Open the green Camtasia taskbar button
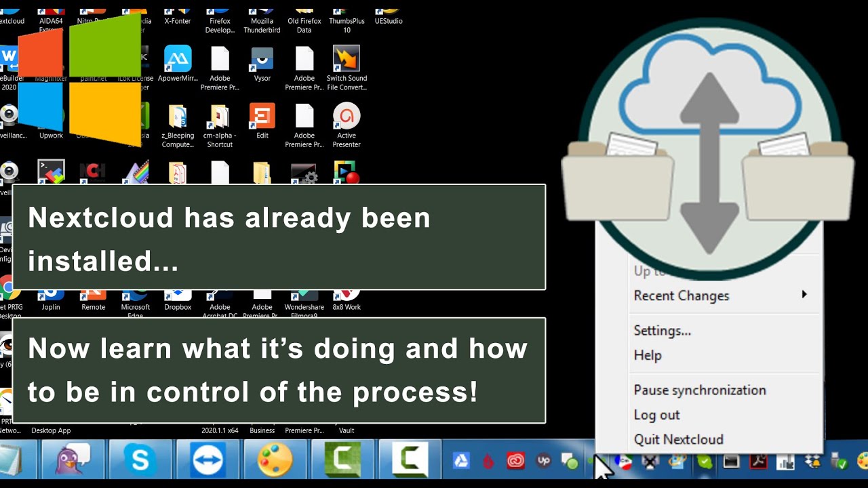Image resolution: width=868 pixels, height=488 pixels. coord(342,461)
